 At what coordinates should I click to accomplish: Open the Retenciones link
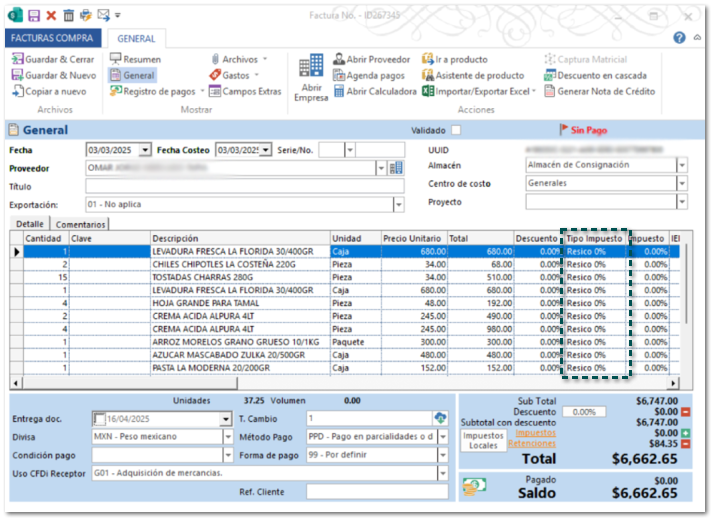[531, 444]
